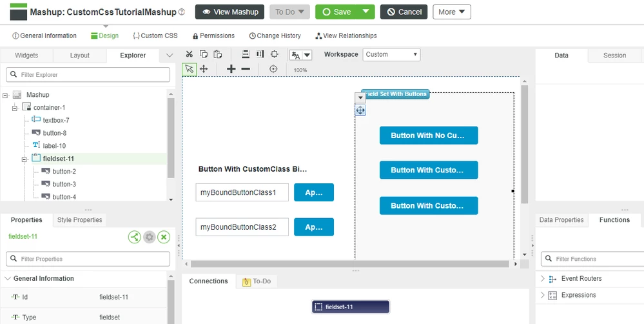Open the Permissions tab
Screen dimensions: 644x324
click(213, 35)
